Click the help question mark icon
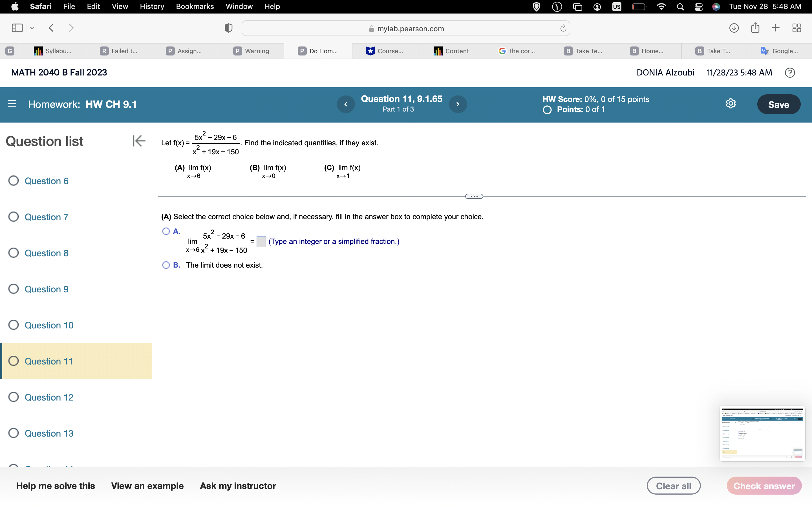The height and width of the screenshot is (507, 812). (789, 73)
